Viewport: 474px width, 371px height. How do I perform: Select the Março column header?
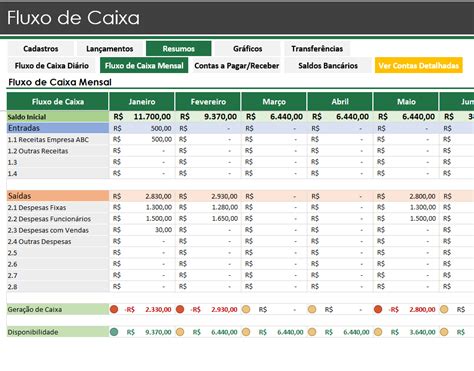[274, 102]
